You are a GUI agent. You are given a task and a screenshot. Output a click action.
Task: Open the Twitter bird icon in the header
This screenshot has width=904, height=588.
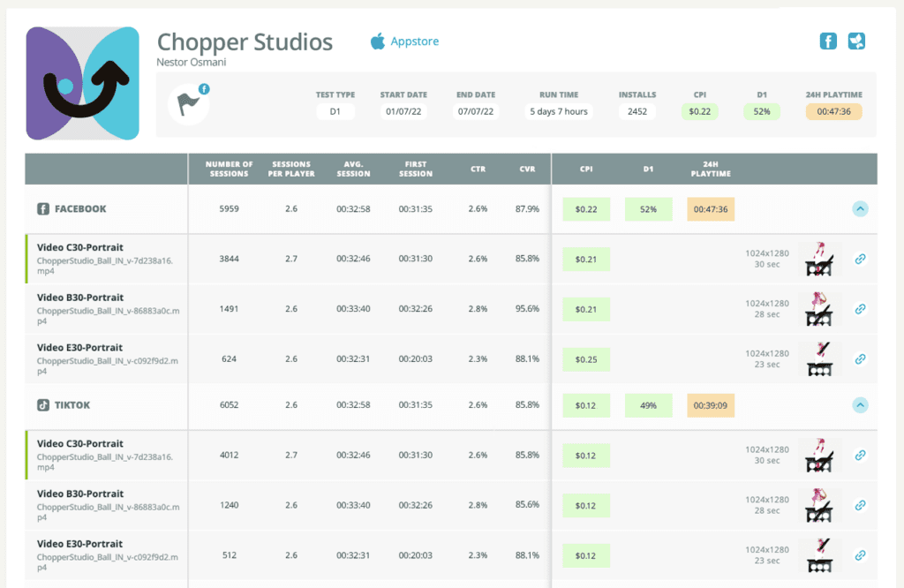(x=856, y=41)
